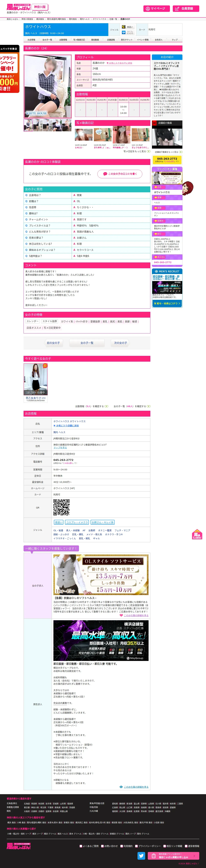
Task: Click マップを見る link
Action: (60, 447)
